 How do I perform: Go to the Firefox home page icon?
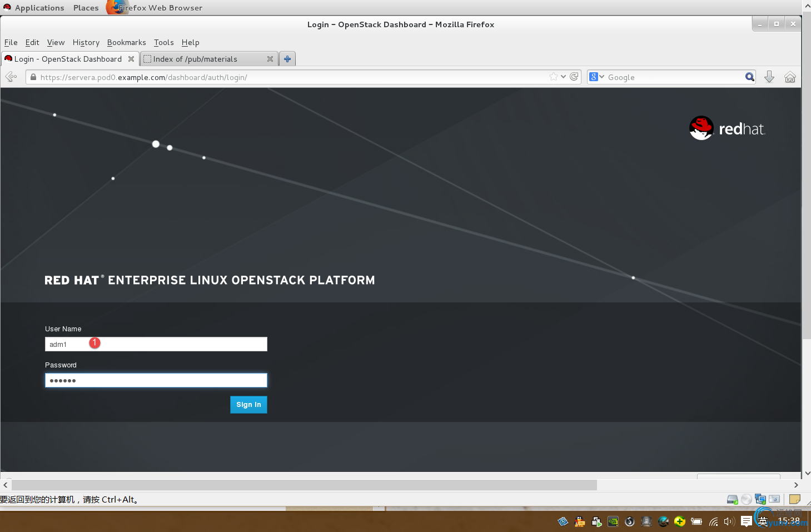click(x=790, y=77)
